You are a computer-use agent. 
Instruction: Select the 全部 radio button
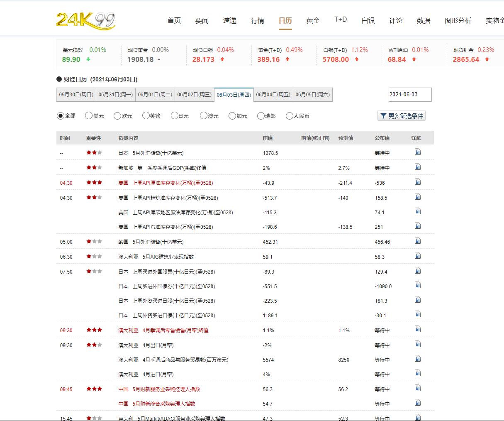(61, 116)
